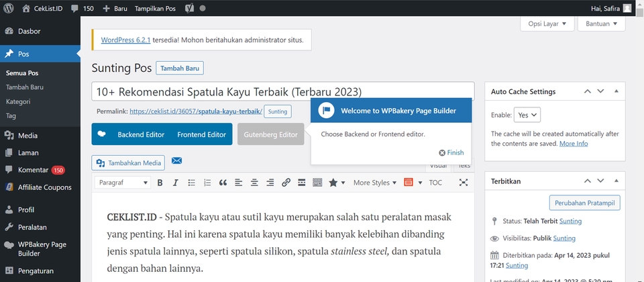Finish the WPBakery welcome popup

click(x=451, y=152)
